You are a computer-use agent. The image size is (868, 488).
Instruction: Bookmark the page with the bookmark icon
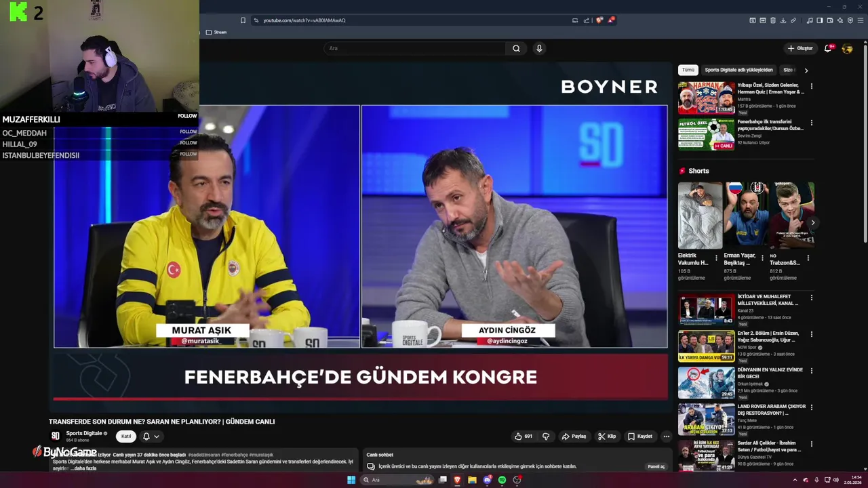coord(243,20)
